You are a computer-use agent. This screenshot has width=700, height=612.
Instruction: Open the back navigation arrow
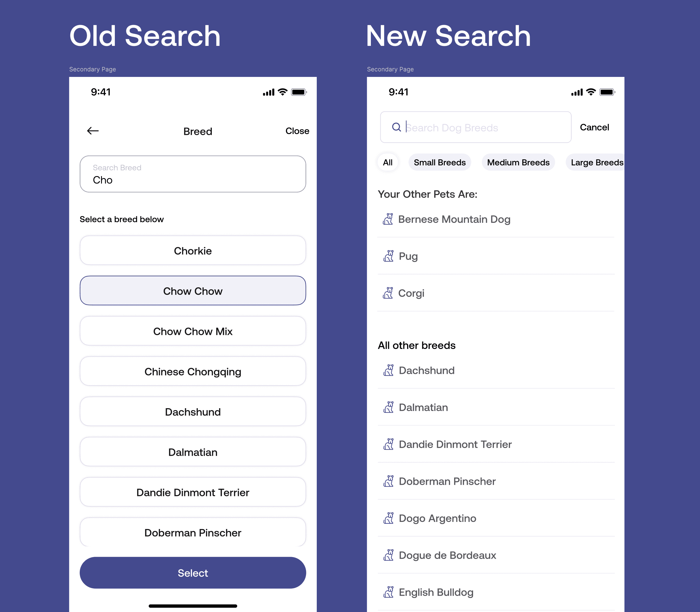click(x=93, y=131)
